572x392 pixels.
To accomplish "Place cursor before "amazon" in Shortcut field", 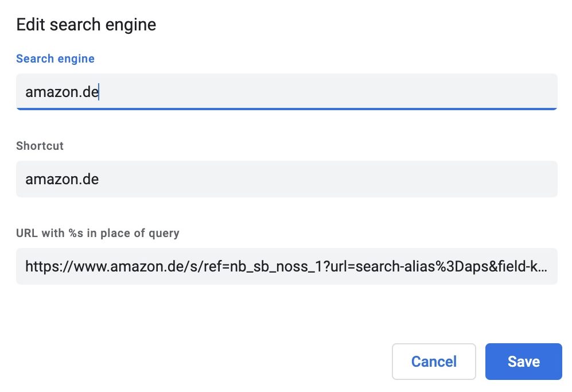I will [26, 179].
